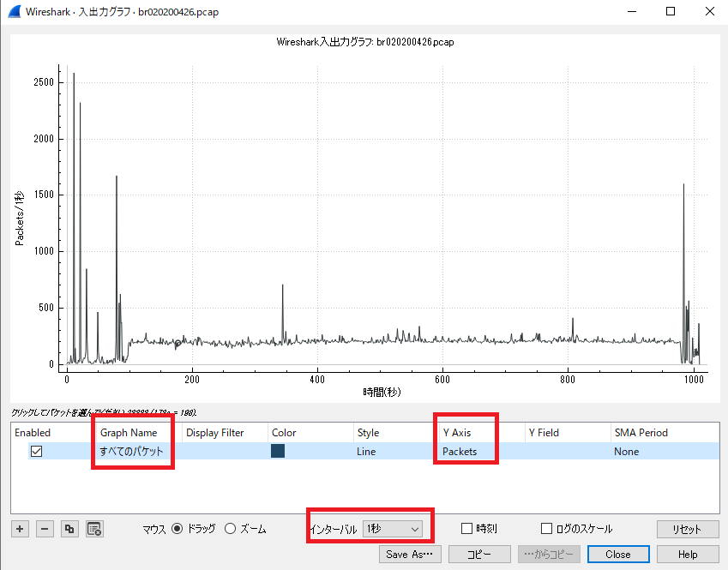Image resolution: width=728 pixels, height=570 pixels.
Task: Click the Display Filter column header
Action: click(x=225, y=433)
